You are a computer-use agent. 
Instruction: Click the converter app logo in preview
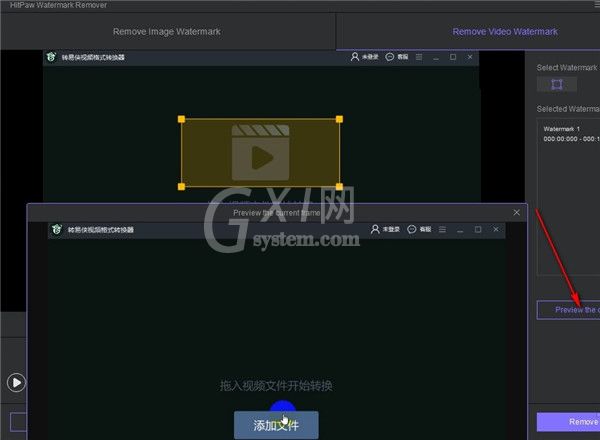click(57, 229)
